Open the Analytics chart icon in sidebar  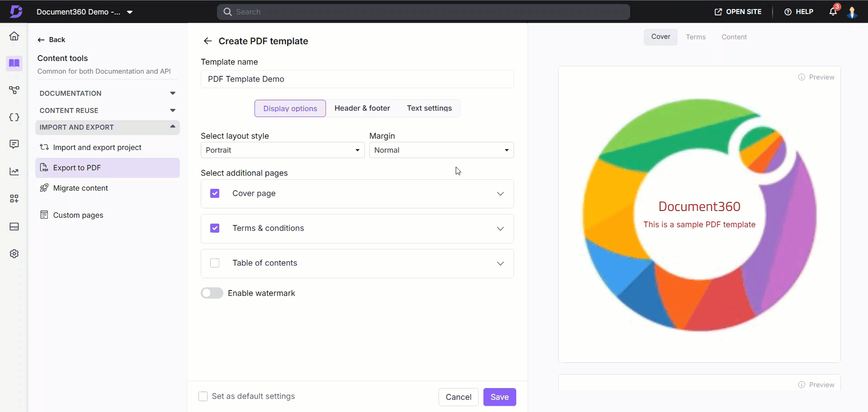pyautogui.click(x=14, y=172)
